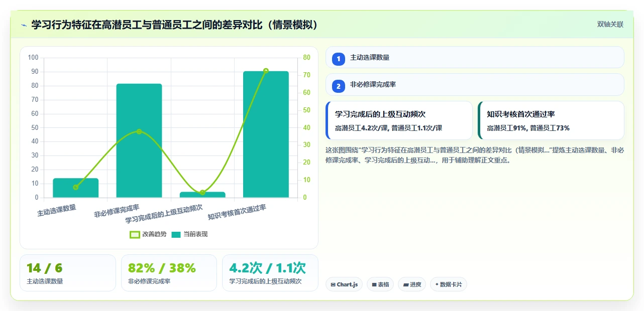Click the x-axis label 知识考核首次通过率
This screenshot has width=644, height=311.
[237, 212]
